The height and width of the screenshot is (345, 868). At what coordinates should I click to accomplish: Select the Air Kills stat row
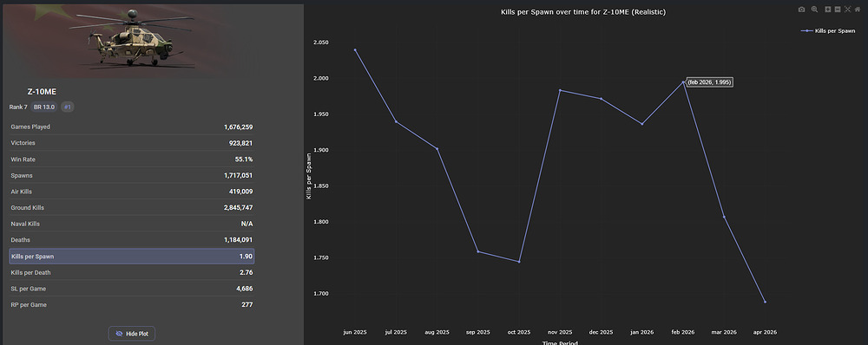coord(132,192)
